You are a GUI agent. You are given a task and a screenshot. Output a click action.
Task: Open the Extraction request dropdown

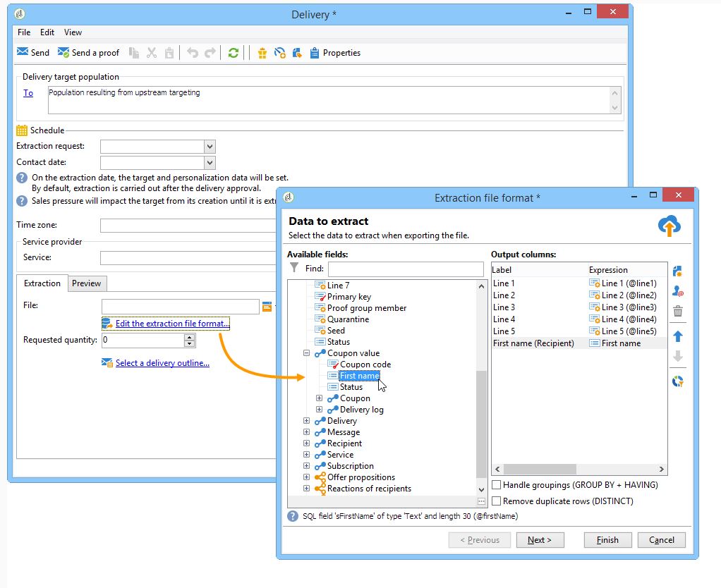(x=210, y=147)
